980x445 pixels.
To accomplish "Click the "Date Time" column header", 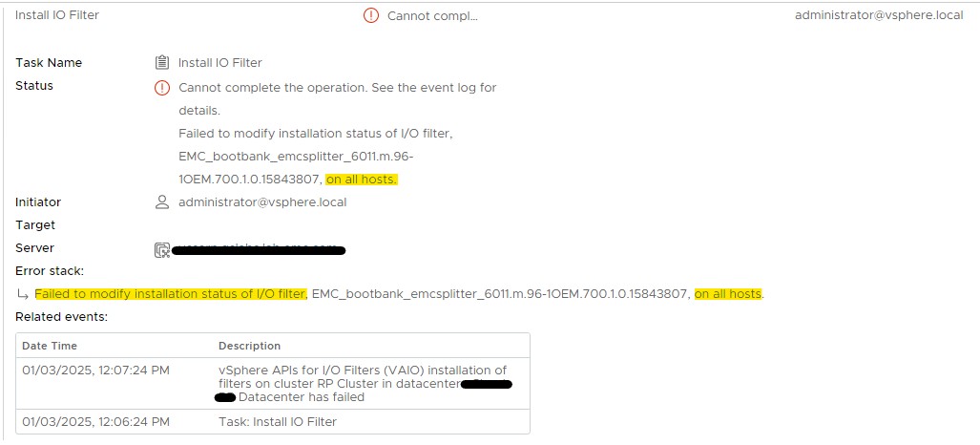I will (x=50, y=346).
